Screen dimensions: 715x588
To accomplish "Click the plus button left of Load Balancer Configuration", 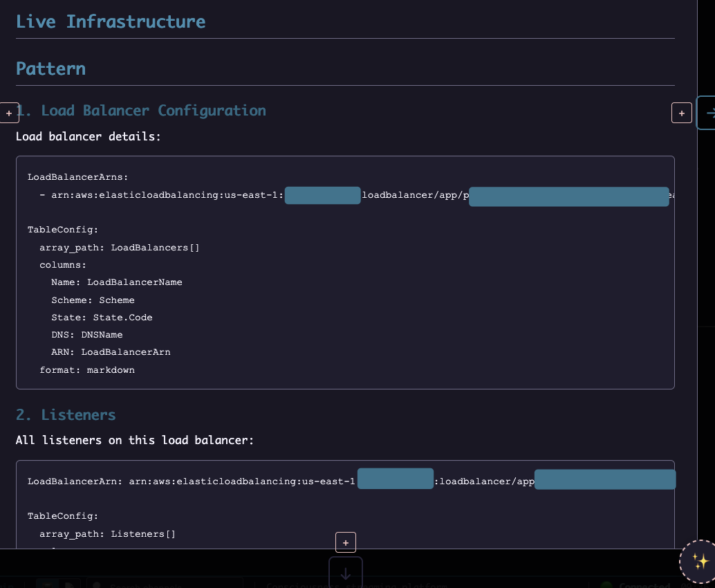I will click(x=8, y=112).
